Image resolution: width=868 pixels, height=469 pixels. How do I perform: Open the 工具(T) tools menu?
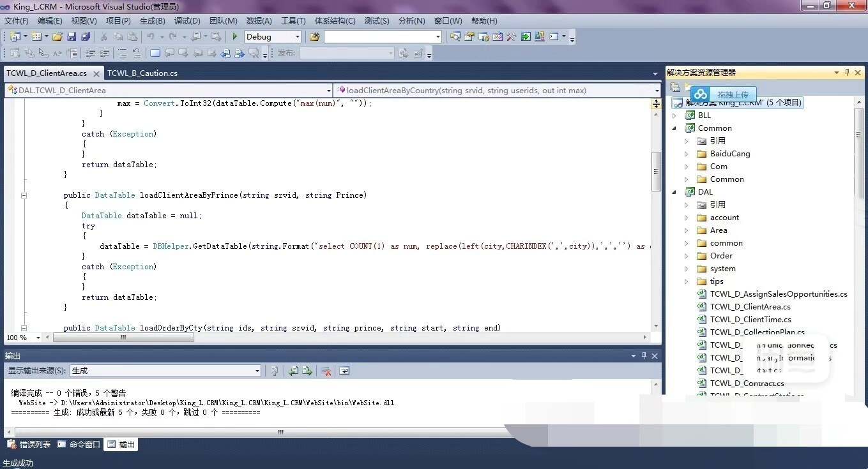click(293, 21)
